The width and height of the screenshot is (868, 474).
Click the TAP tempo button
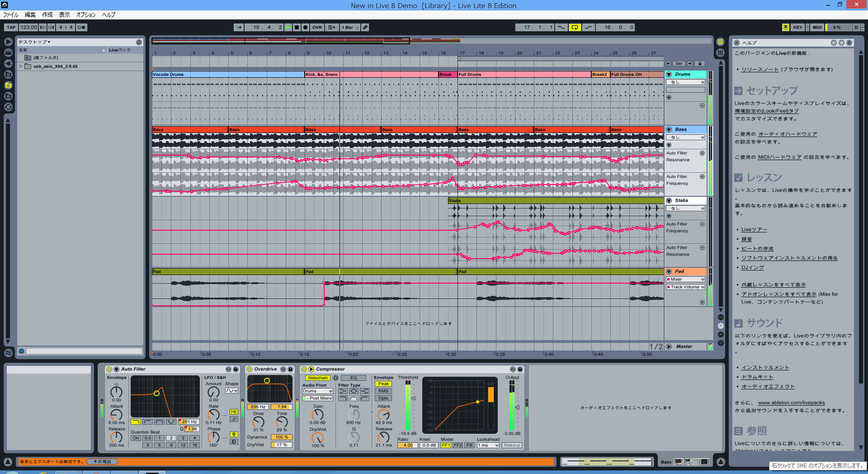coord(11,28)
